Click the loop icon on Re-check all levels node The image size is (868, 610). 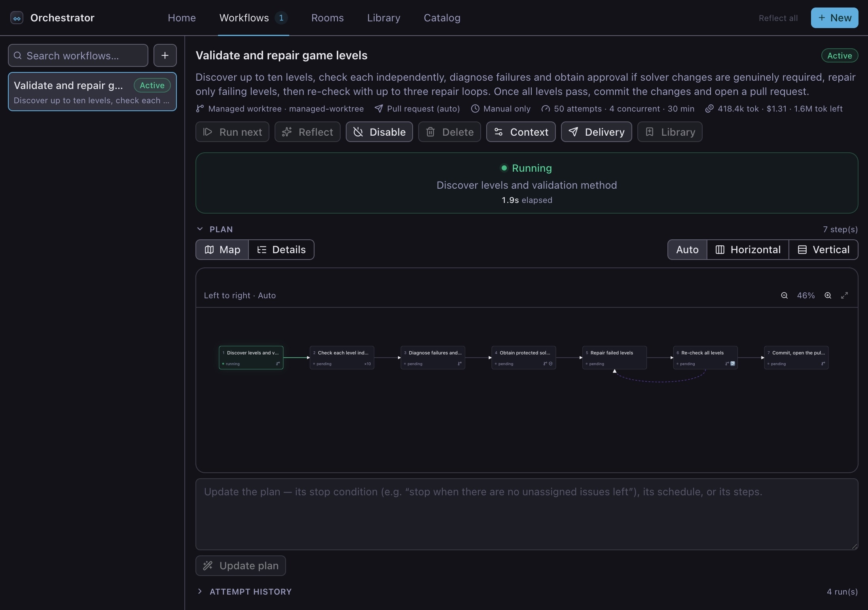[733, 364]
